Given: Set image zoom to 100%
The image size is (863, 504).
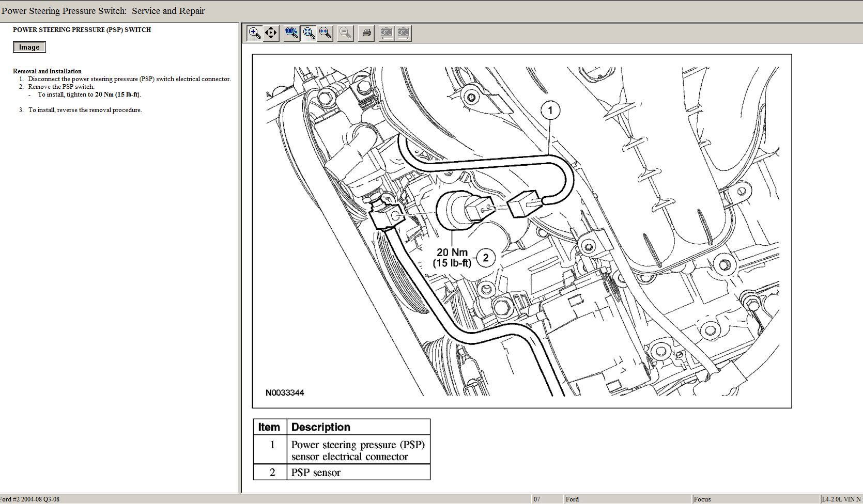Looking at the screenshot, I should pos(291,34).
